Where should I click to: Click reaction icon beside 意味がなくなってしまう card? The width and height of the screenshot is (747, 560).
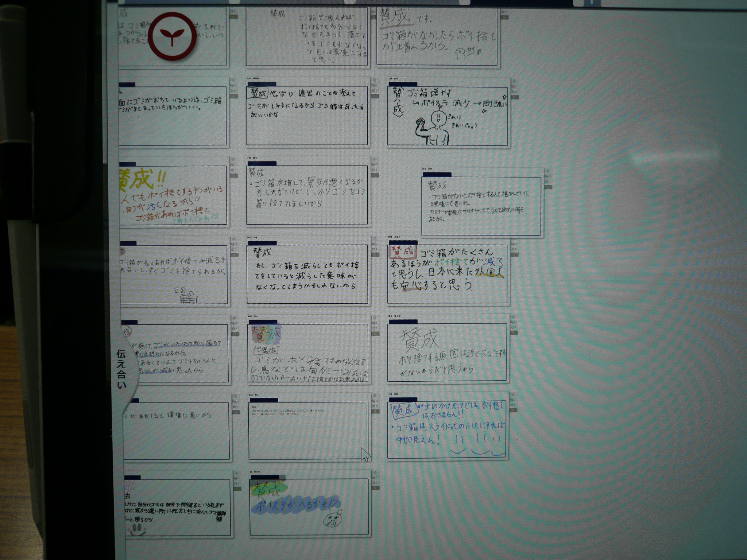pyautogui.click(x=374, y=249)
